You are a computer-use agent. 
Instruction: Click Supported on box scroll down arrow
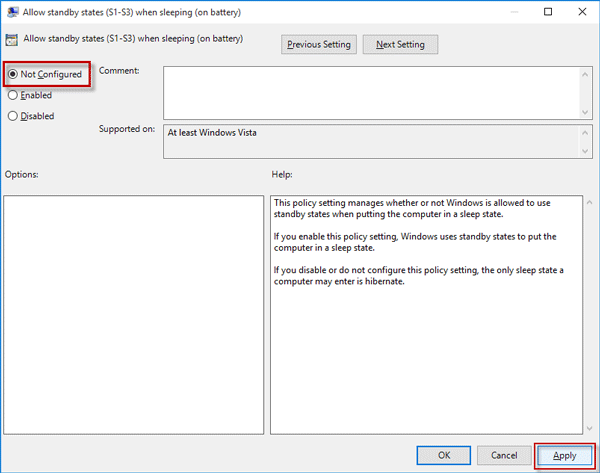coord(585,151)
